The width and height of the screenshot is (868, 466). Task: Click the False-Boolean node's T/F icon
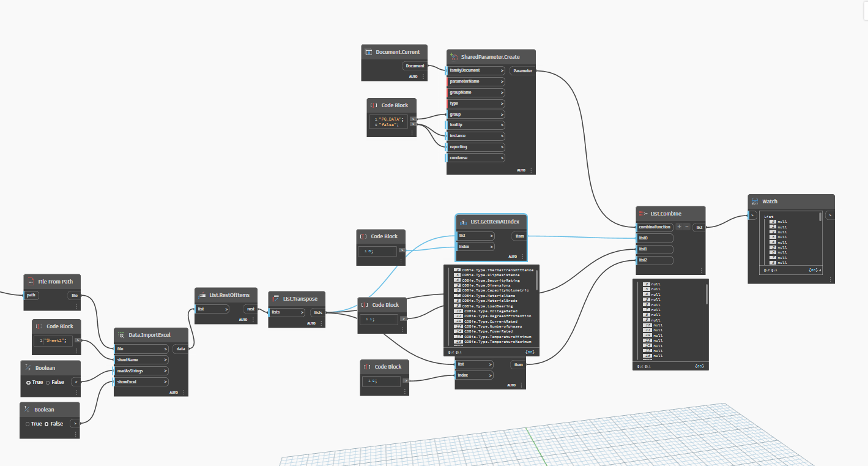click(x=28, y=410)
